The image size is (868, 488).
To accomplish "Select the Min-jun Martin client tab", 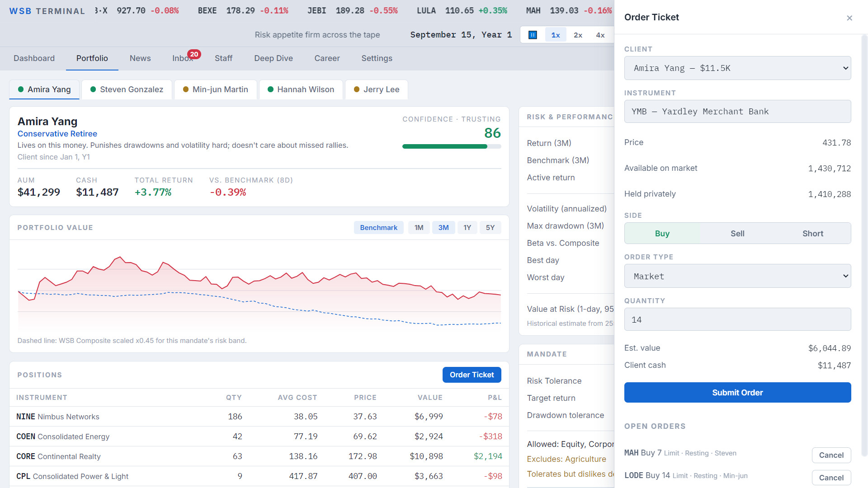I will 215,89.
